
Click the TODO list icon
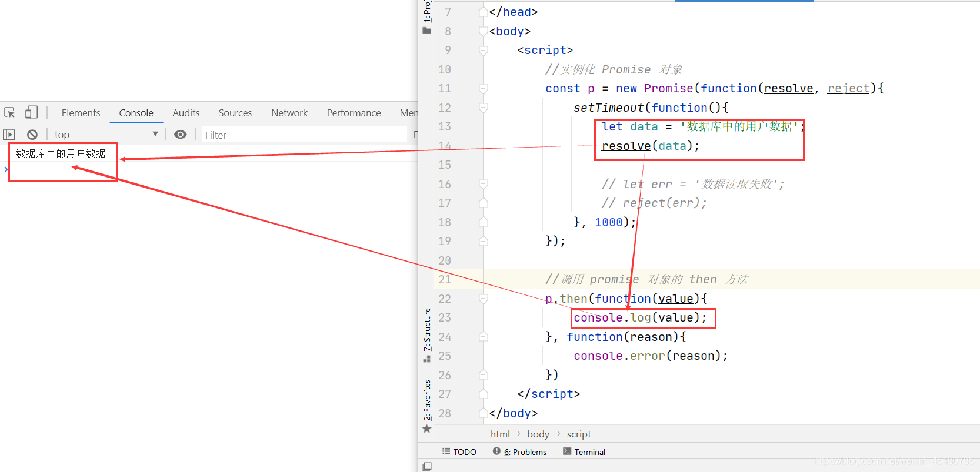[x=446, y=451]
